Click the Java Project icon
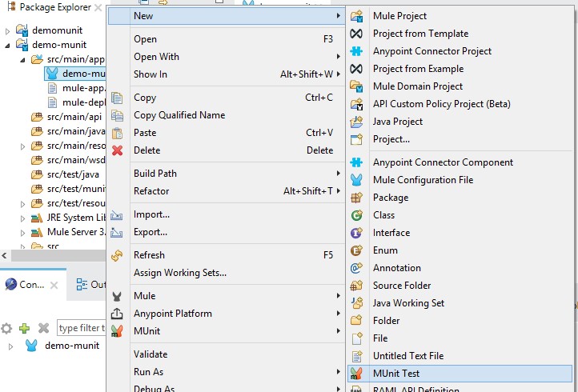This screenshot has height=392, width=578. [x=356, y=122]
